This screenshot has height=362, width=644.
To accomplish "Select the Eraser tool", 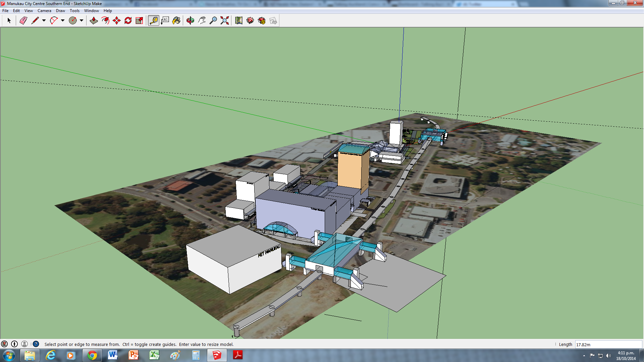I will pyautogui.click(x=23, y=21).
